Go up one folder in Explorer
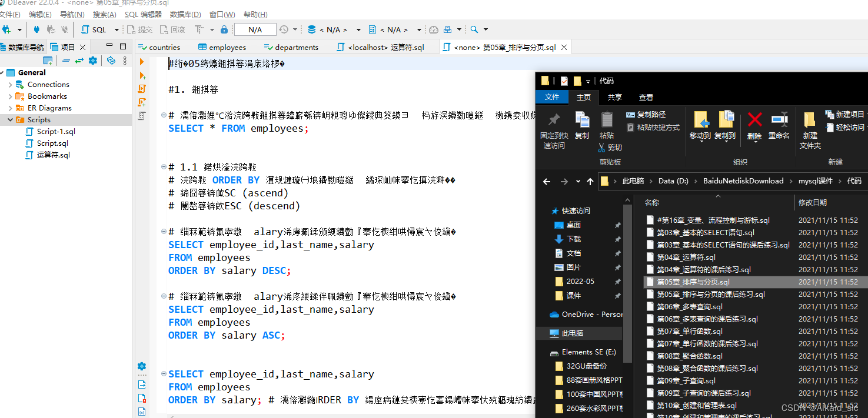 [590, 181]
